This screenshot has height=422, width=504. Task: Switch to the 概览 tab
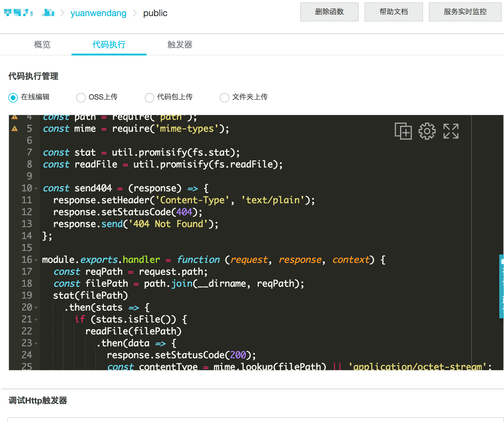point(42,45)
